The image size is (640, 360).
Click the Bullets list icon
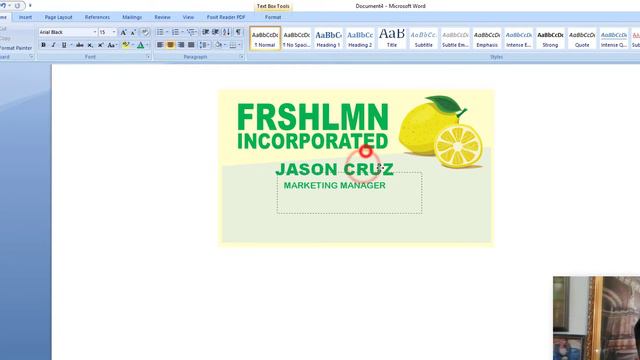point(160,32)
